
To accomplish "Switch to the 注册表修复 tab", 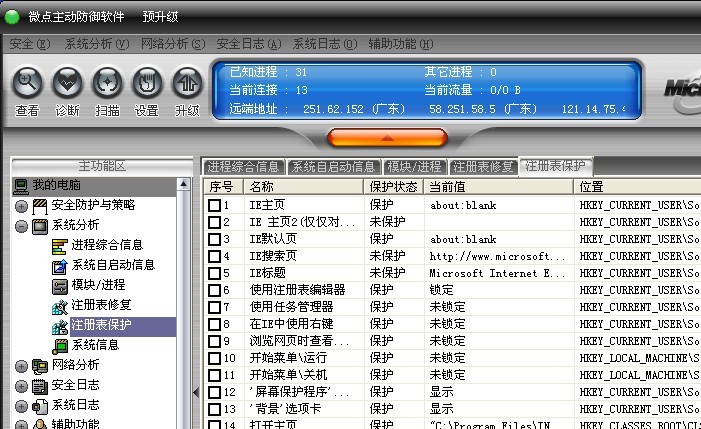I will [483, 167].
